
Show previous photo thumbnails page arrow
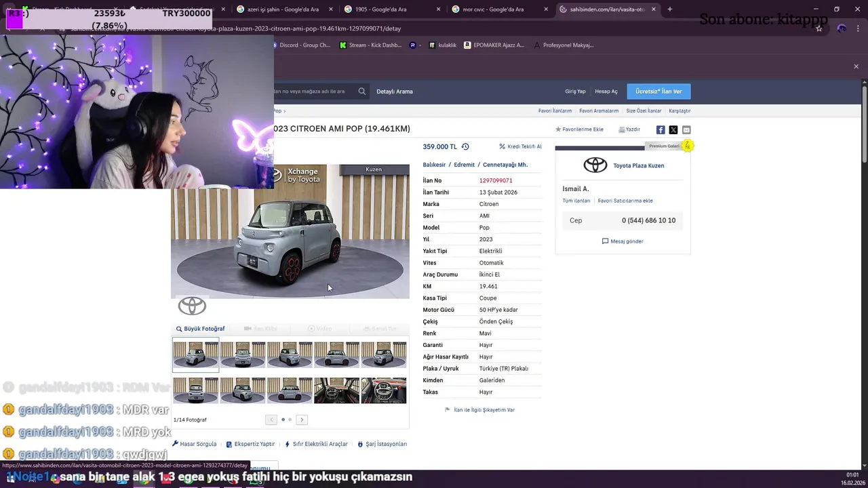click(271, 420)
